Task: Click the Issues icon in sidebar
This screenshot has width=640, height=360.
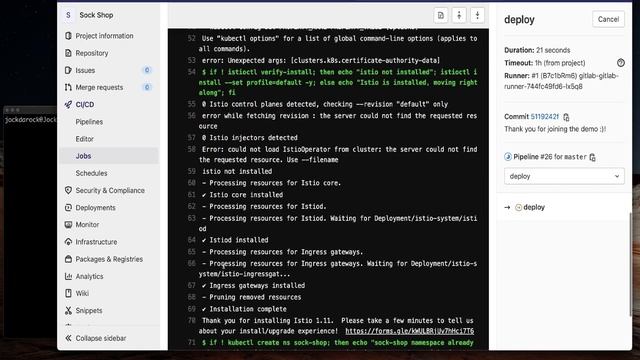Action: click(68, 70)
